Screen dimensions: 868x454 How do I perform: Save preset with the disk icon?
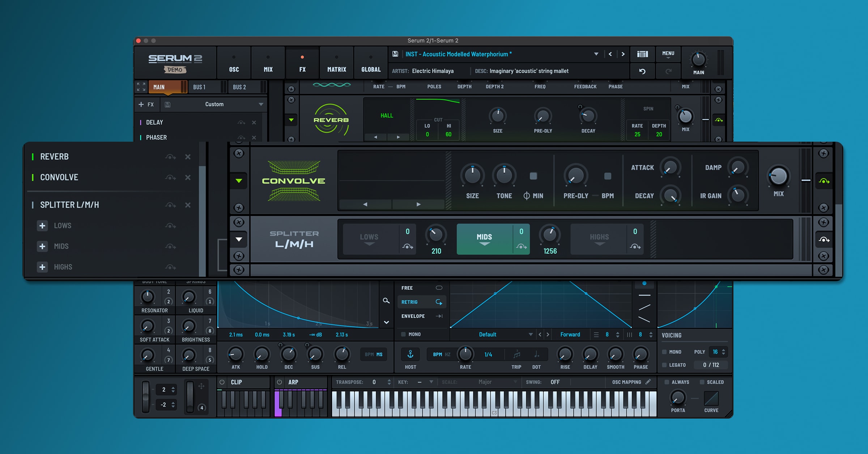click(x=395, y=54)
